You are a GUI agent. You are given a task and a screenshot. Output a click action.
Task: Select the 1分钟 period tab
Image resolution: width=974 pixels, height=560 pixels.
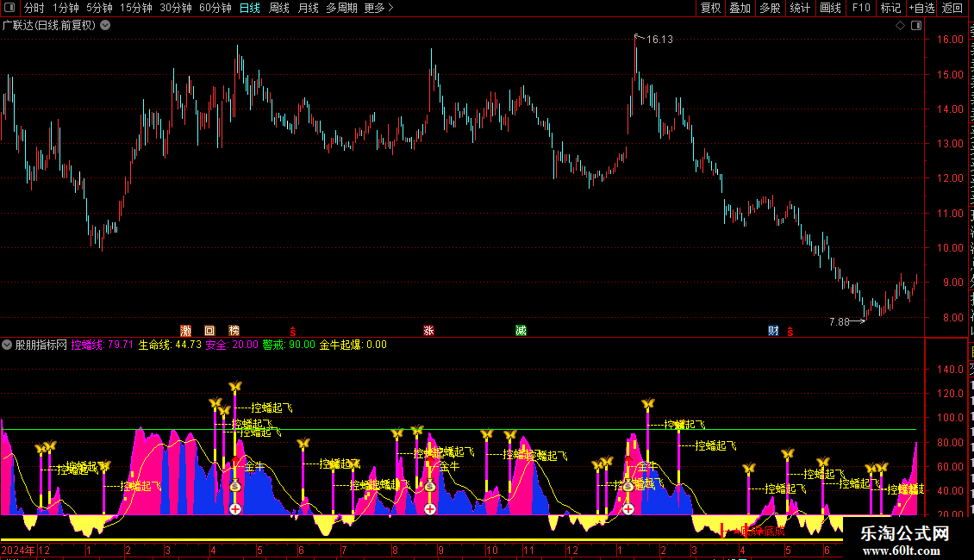tap(66, 8)
